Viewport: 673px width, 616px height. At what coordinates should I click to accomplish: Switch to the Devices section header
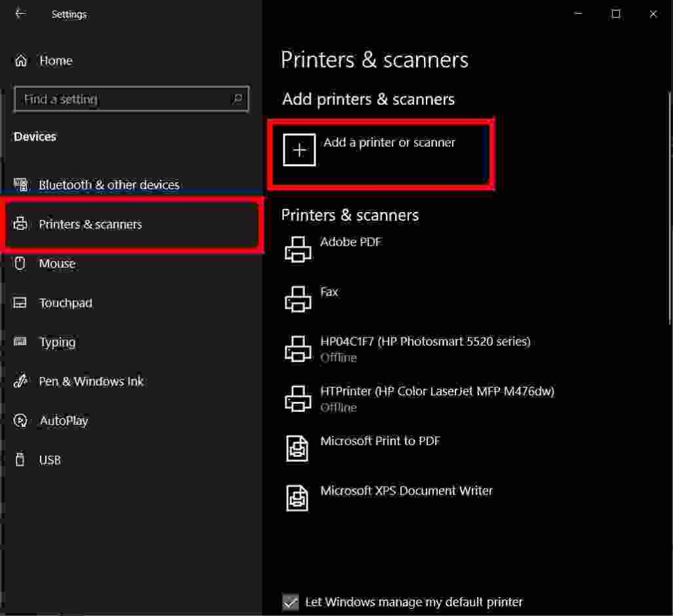(x=35, y=137)
